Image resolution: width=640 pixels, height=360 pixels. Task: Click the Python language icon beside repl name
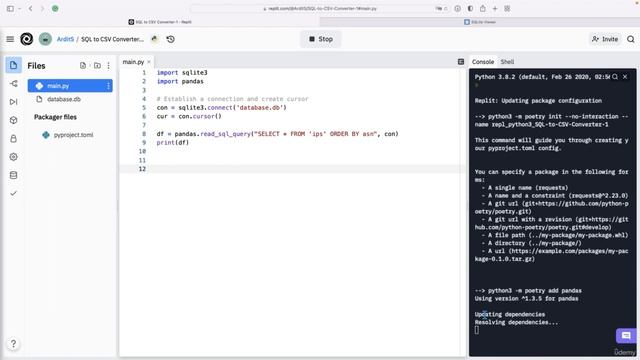tap(154, 39)
